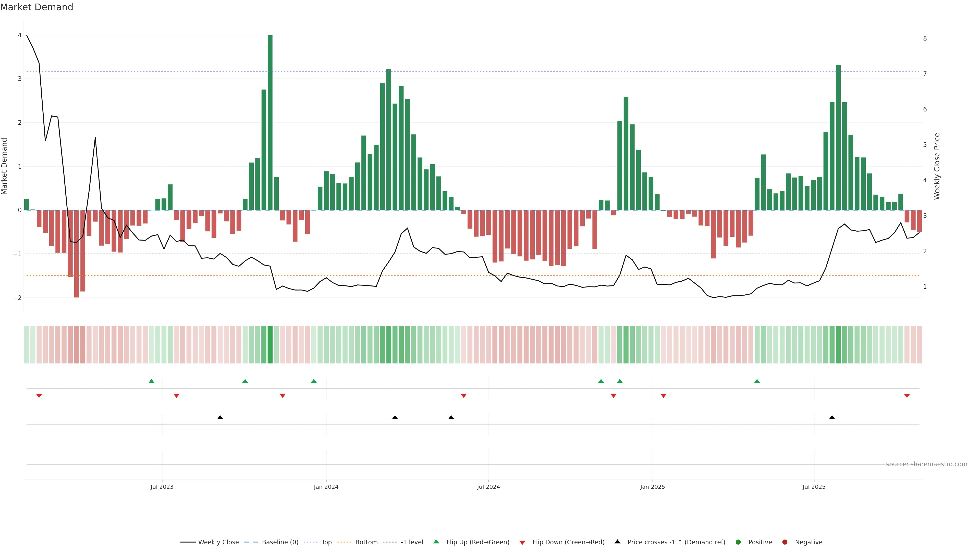Viewport: 980px width, 551px height.
Task: Click the first red flip-down marker
Action: point(39,396)
